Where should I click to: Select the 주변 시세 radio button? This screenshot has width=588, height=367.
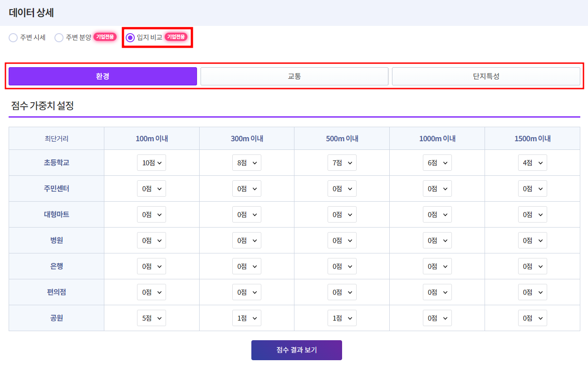click(x=13, y=38)
